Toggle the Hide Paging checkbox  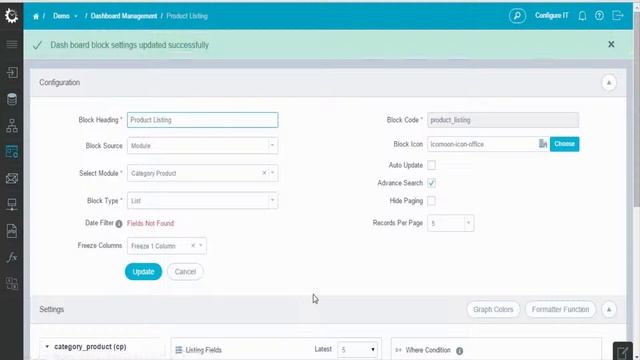pyautogui.click(x=431, y=201)
